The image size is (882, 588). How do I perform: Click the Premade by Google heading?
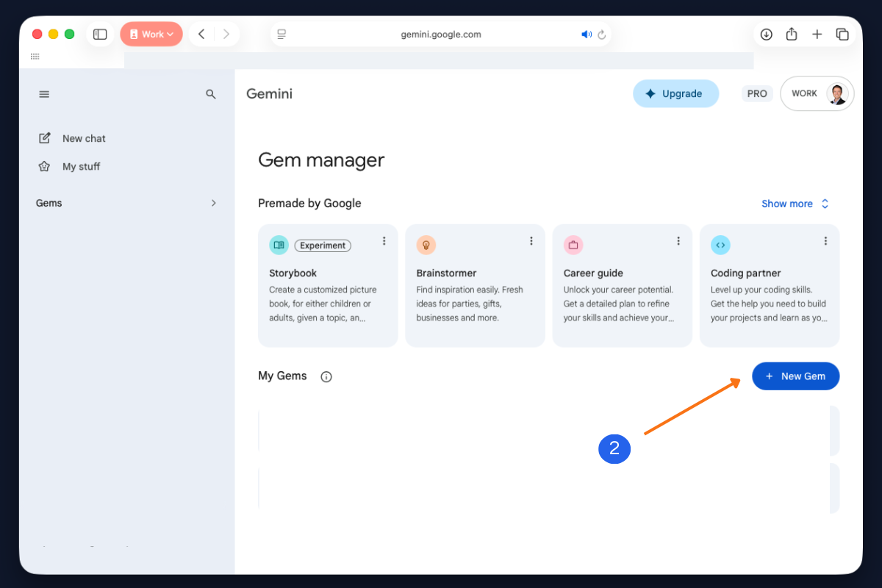tap(309, 204)
